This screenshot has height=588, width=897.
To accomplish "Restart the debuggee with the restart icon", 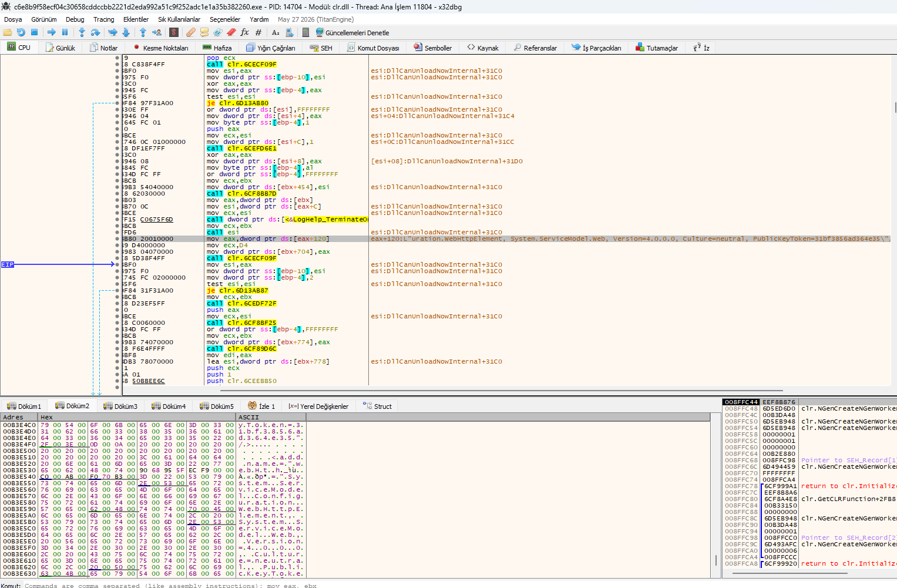I will 21,32.
